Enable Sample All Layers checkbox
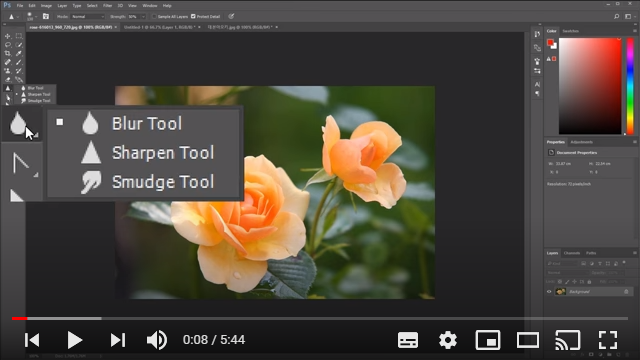 point(154,16)
